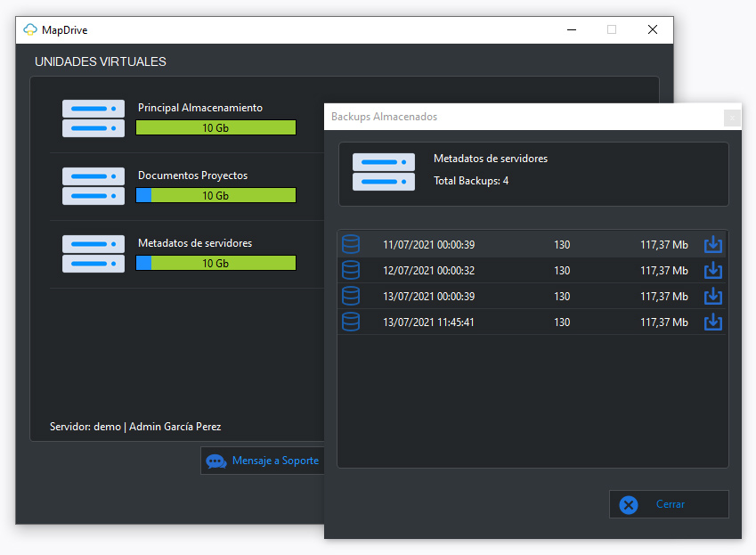756x555 pixels.
Task: Open Mensaje a Soporte link
Action: tap(275, 461)
